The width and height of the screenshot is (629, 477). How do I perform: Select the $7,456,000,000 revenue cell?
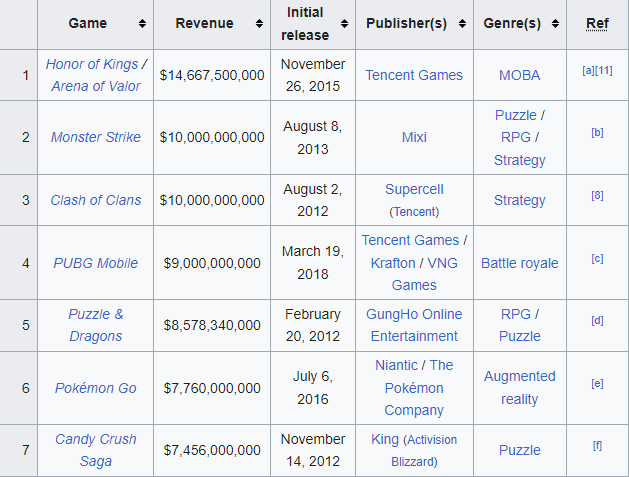[212, 450]
